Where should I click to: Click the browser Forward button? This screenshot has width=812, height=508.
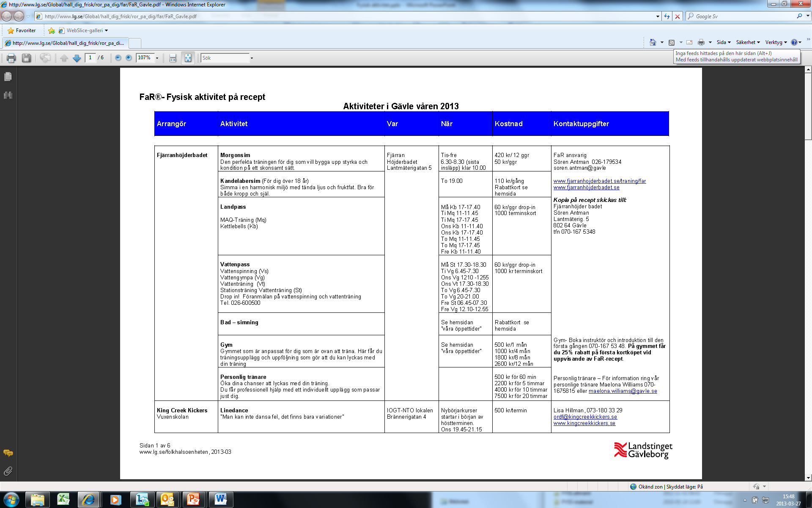coord(19,16)
